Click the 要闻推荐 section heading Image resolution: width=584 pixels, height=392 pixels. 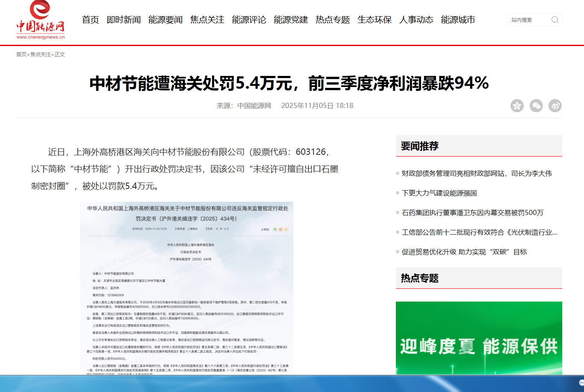420,146
